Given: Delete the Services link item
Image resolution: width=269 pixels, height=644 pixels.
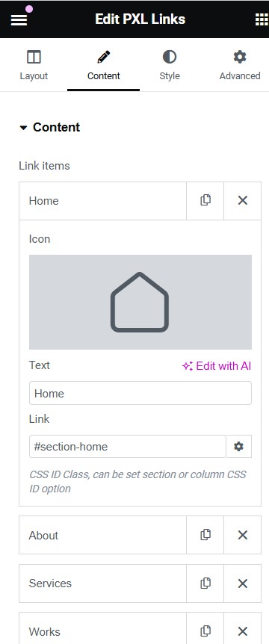Looking at the screenshot, I should [243, 583].
